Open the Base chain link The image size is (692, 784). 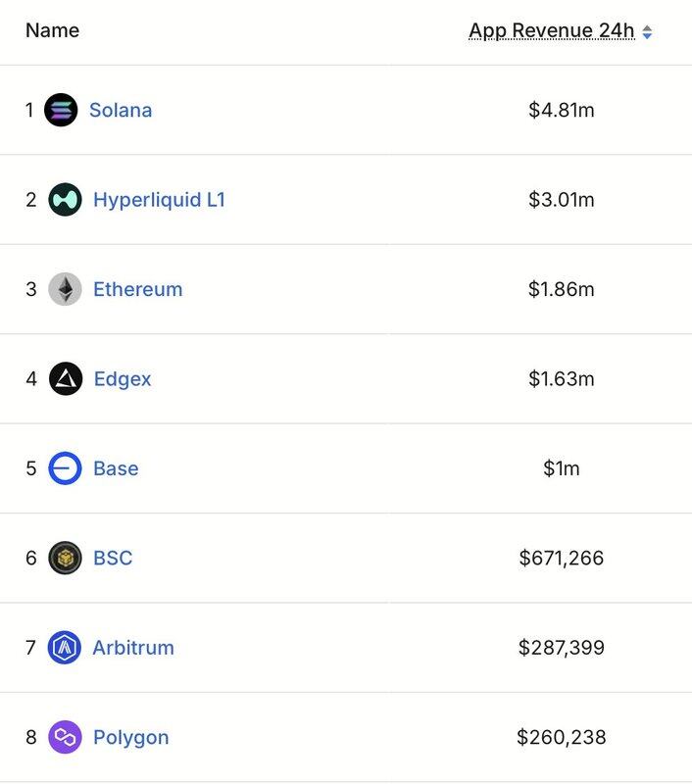pos(116,468)
